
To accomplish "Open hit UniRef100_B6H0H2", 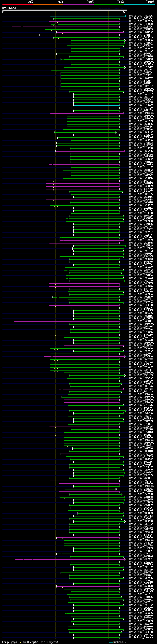I will pos(141,48).
